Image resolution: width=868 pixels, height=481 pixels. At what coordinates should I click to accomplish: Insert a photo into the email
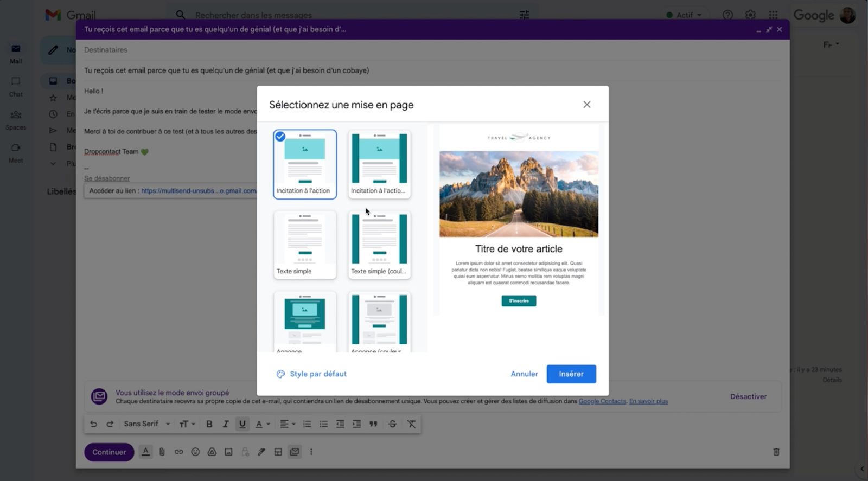[228, 452]
